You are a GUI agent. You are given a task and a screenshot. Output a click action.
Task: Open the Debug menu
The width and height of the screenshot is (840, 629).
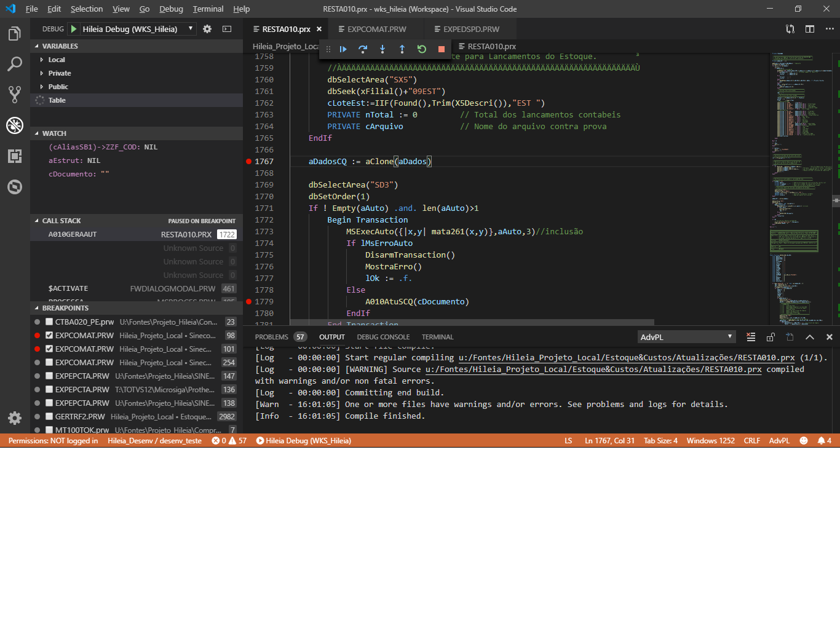click(x=171, y=9)
